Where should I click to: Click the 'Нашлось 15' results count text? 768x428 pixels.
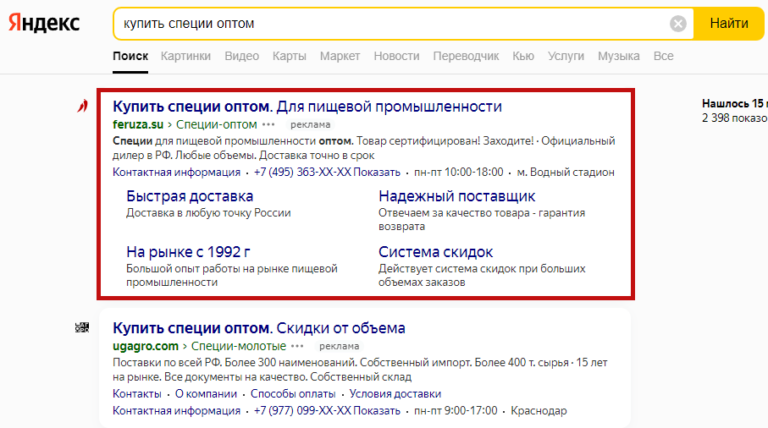click(x=734, y=104)
